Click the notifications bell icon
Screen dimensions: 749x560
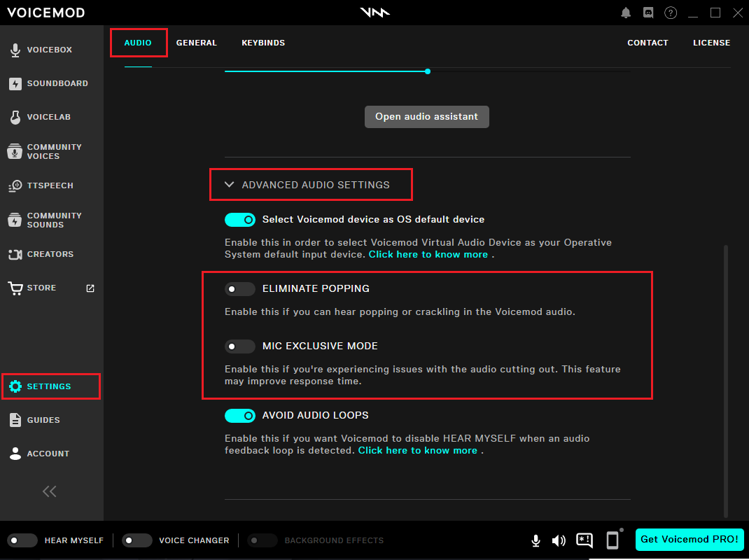(x=626, y=13)
